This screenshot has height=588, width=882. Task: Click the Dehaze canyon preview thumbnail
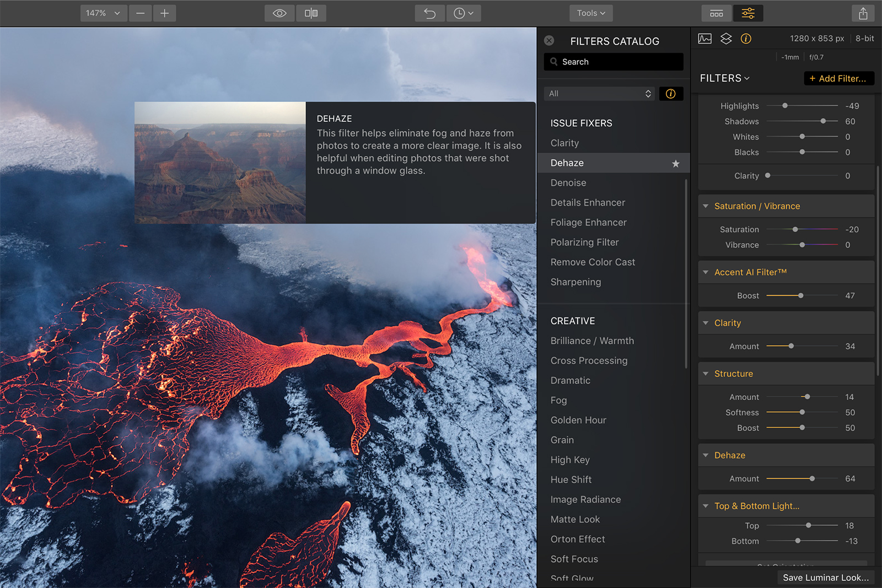coord(220,163)
